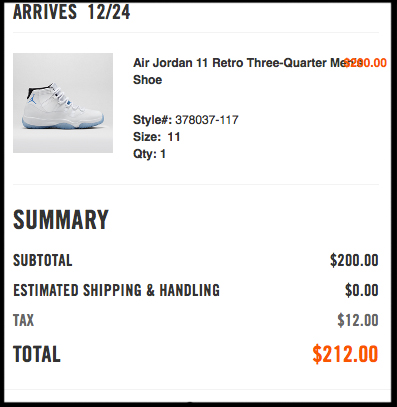Select the $12.00 tax amount
Image resolution: width=397 pixels, height=407 pixels.
(358, 320)
